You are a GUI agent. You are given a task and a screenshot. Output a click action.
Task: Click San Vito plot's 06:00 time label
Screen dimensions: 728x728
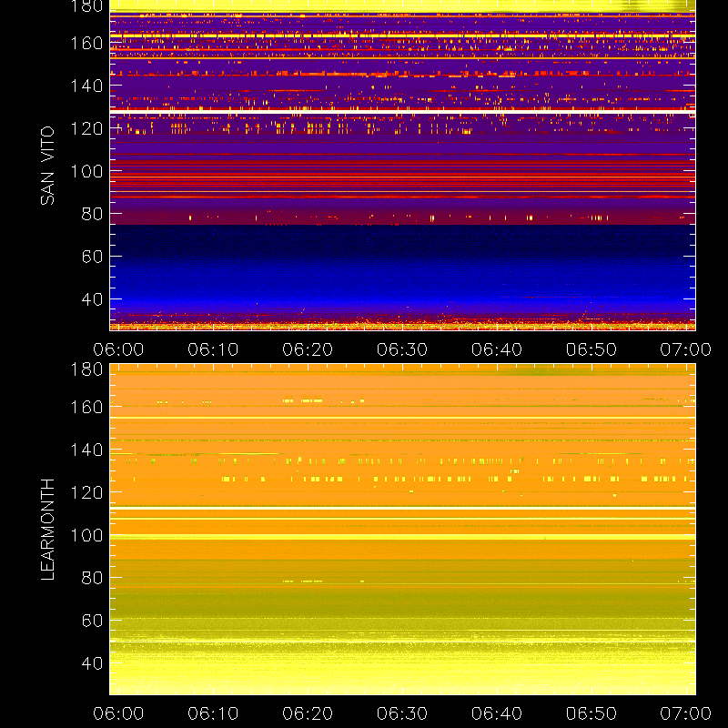(x=118, y=349)
